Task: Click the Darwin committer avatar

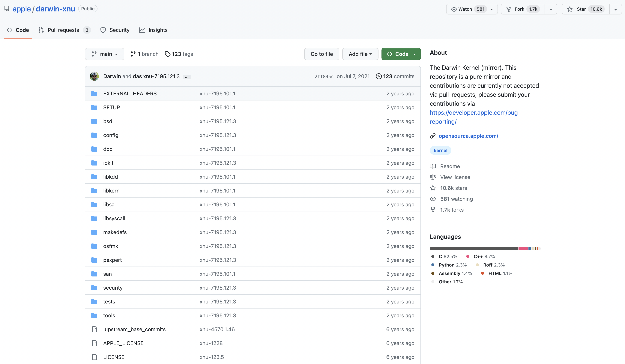Action: (x=94, y=76)
